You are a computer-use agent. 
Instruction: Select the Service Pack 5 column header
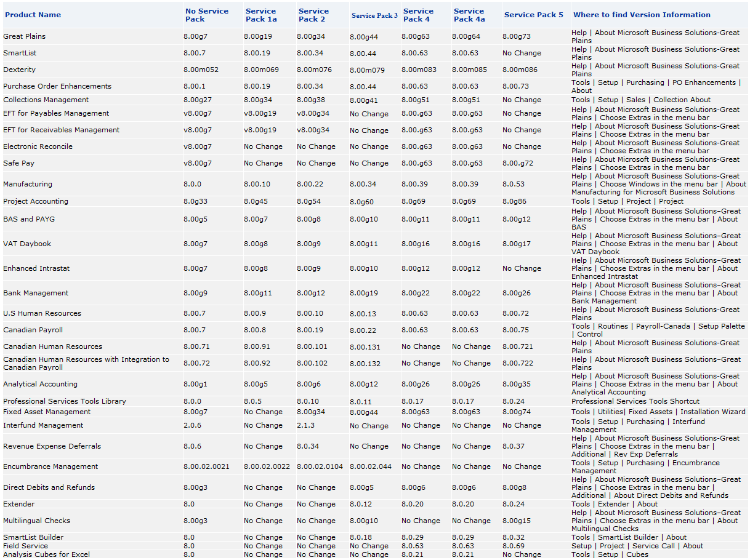click(533, 15)
